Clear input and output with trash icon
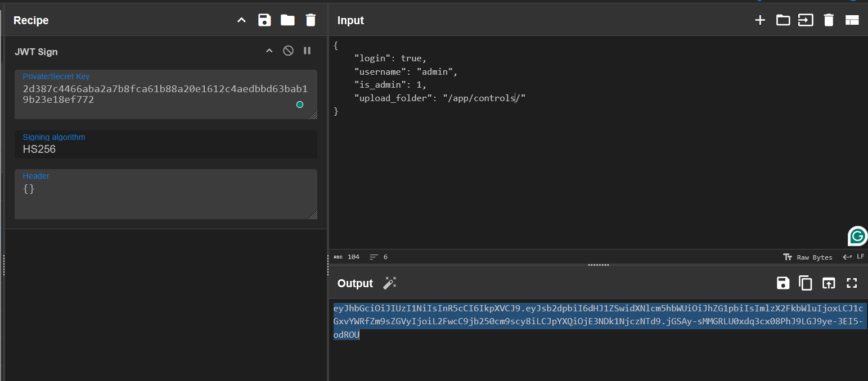The image size is (868, 381). (829, 20)
